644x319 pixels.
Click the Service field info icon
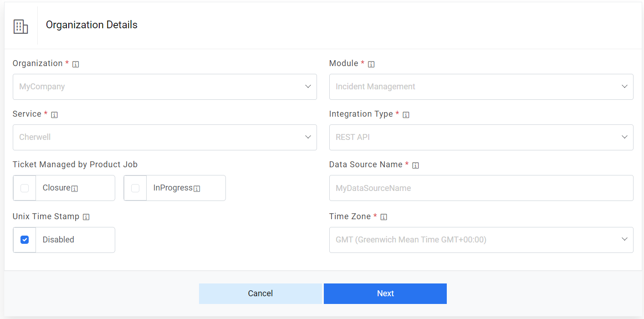click(55, 114)
